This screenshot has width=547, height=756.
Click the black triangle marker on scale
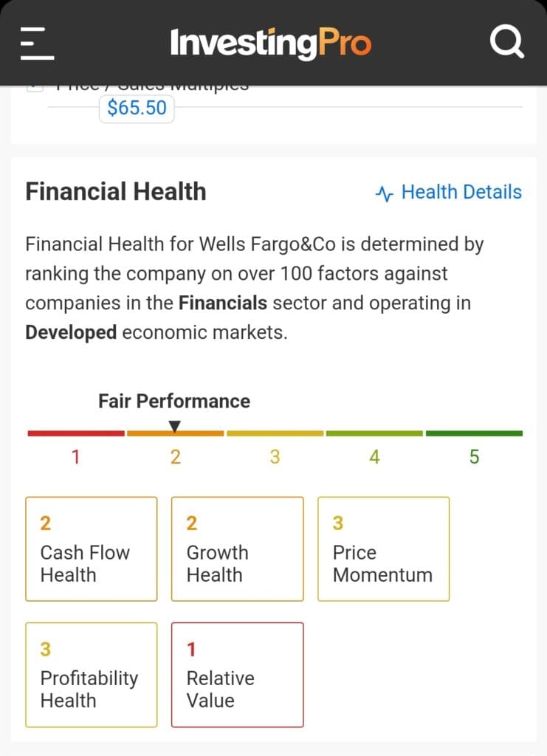175,426
